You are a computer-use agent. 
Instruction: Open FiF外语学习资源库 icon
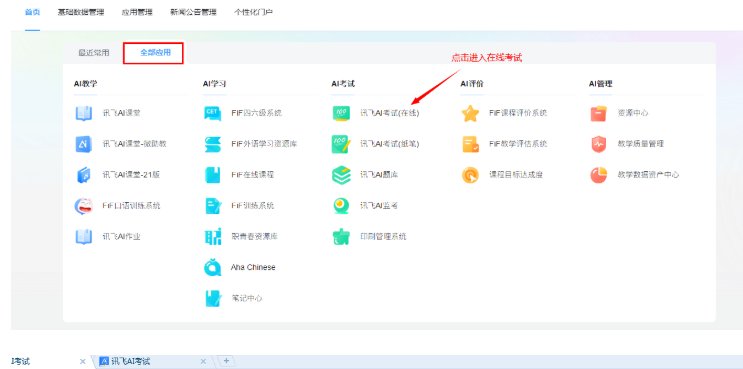pyautogui.click(x=213, y=144)
